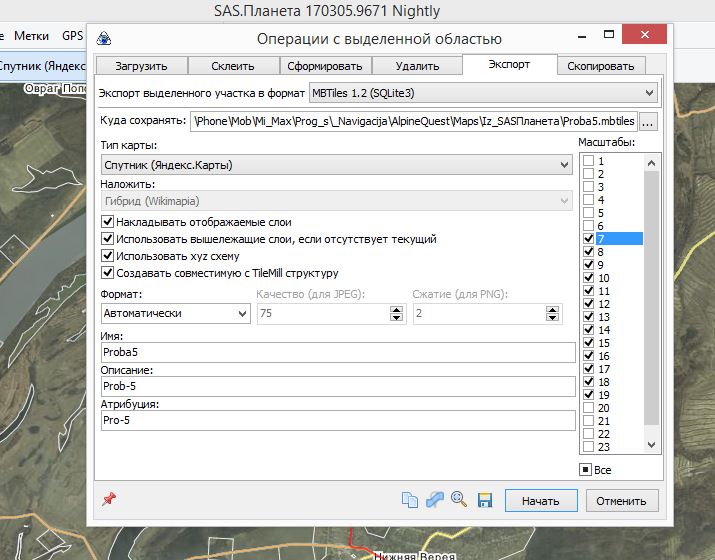Screen dimensions: 715x560
Task: Switch to the 'Склеить' tab
Action: click(234, 66)
